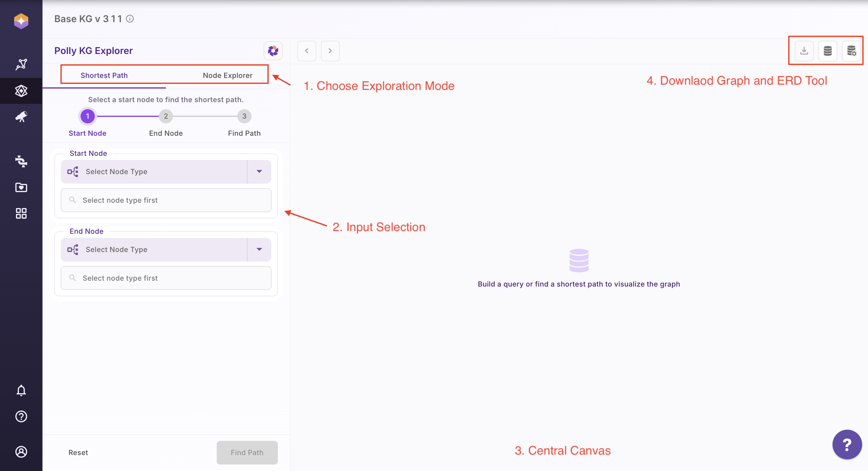Switch to Node Explorer tab

coord(227,76)
